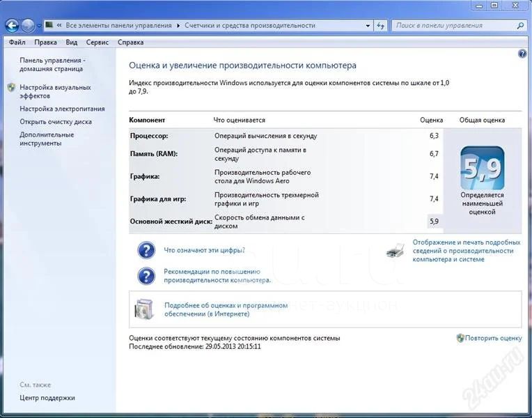Open the Вид menu
The image size is (532, 418).
[x=72, y=42]
